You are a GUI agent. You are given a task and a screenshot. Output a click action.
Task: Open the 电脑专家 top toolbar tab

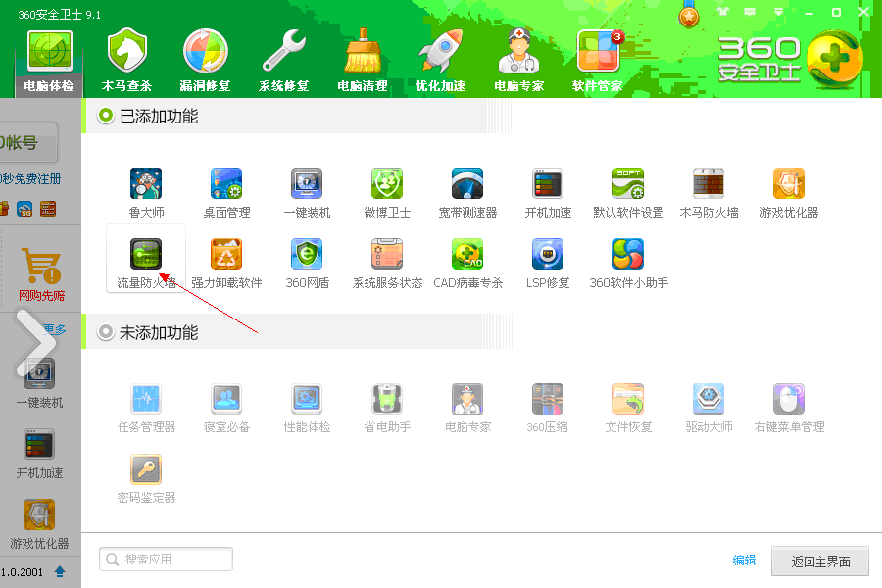(x=519, y=62)
